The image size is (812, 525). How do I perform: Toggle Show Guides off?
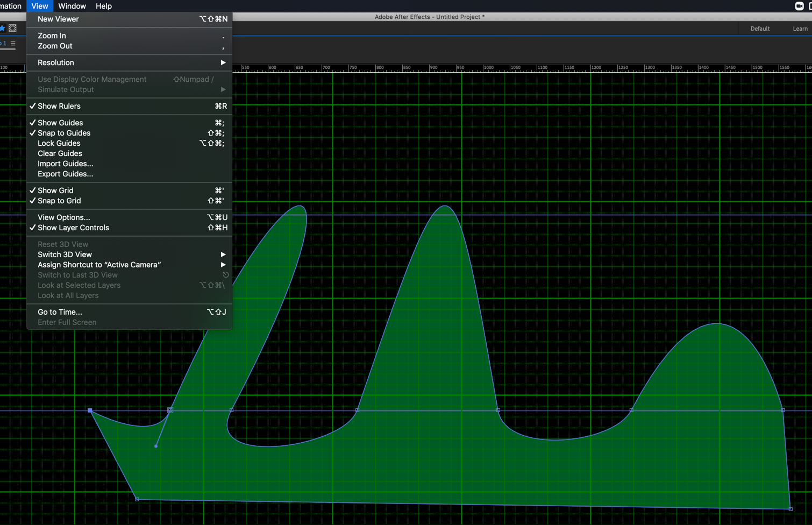coord(60,123)
